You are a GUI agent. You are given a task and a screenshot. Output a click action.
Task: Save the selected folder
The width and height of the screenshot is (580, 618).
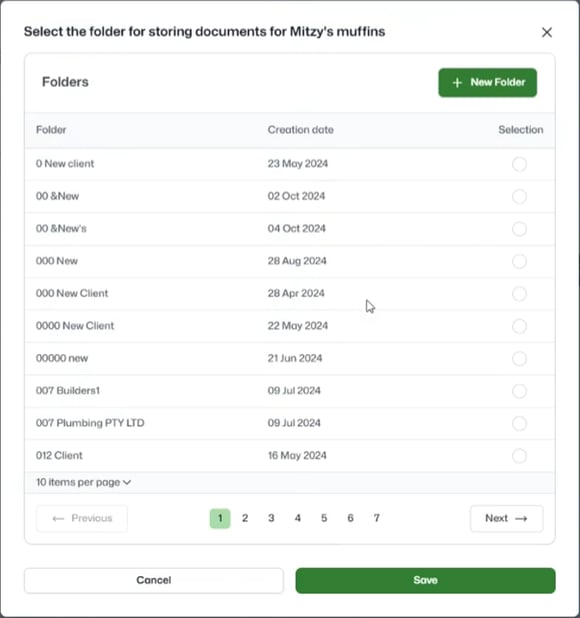pyautogui.click(x=425, y=580)
